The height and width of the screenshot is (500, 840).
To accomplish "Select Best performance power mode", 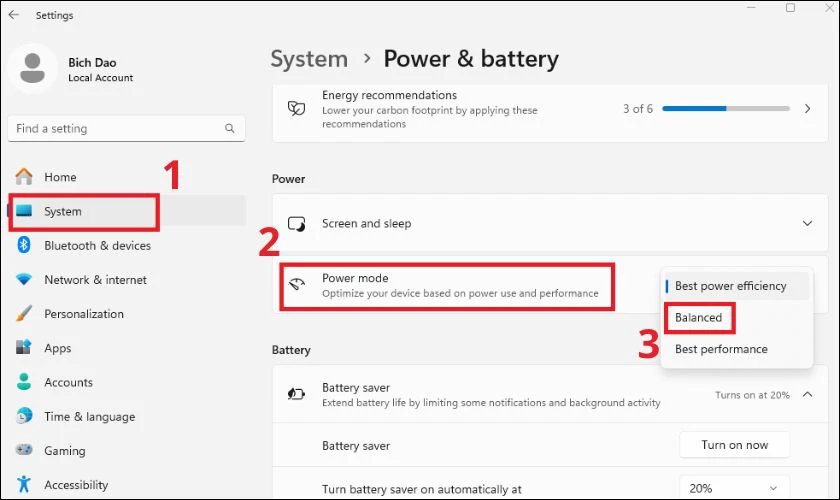I will pyautogui.click(x=721, y=349).
